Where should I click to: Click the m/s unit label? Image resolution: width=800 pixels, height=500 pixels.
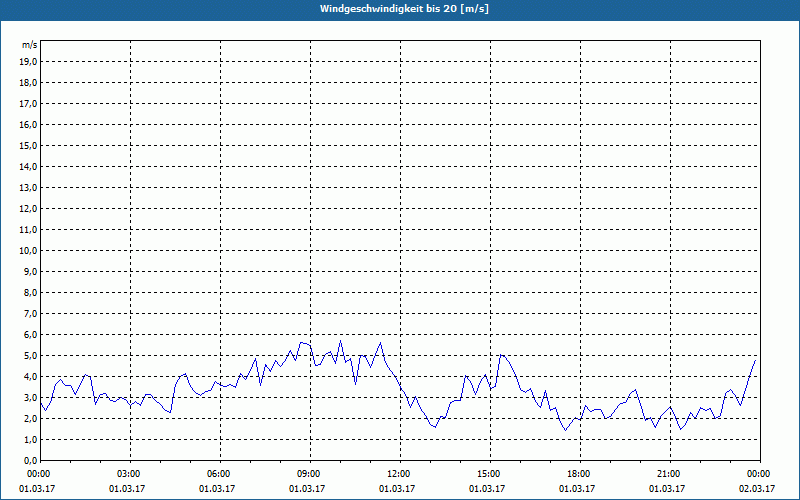[x=29, y=45]
